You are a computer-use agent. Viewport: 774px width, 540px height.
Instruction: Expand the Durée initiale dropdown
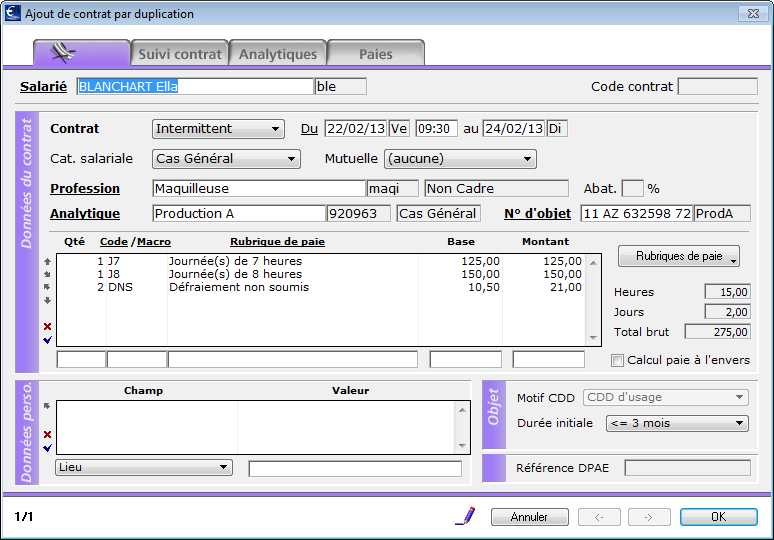(x=677, y=423)
